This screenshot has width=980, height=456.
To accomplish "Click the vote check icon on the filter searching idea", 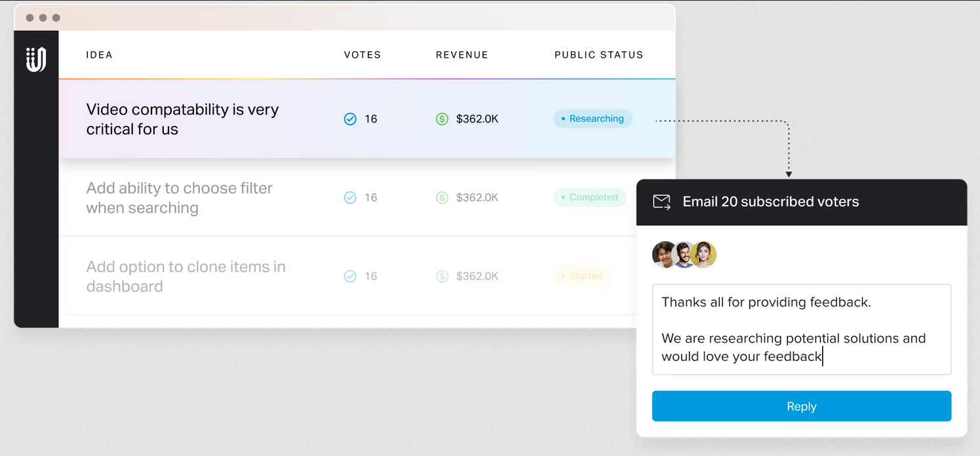I will tap(350, 197).
